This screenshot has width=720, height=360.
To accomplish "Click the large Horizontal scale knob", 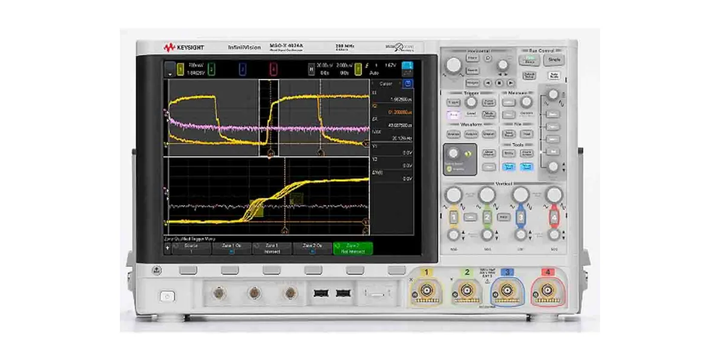I will (454, 66).
